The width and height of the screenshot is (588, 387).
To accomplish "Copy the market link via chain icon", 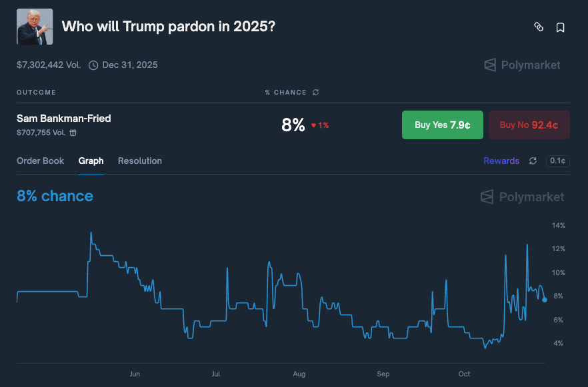I will click(x=539, y=27).
